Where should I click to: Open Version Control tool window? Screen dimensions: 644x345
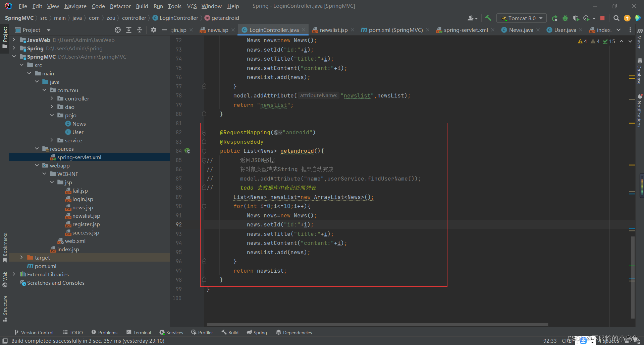click(x=34, y=333)
